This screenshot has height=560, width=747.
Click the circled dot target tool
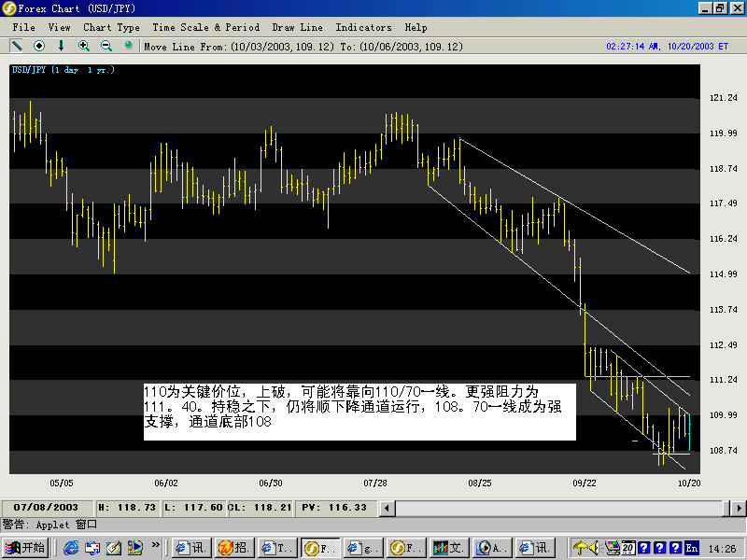pos(39,46)
